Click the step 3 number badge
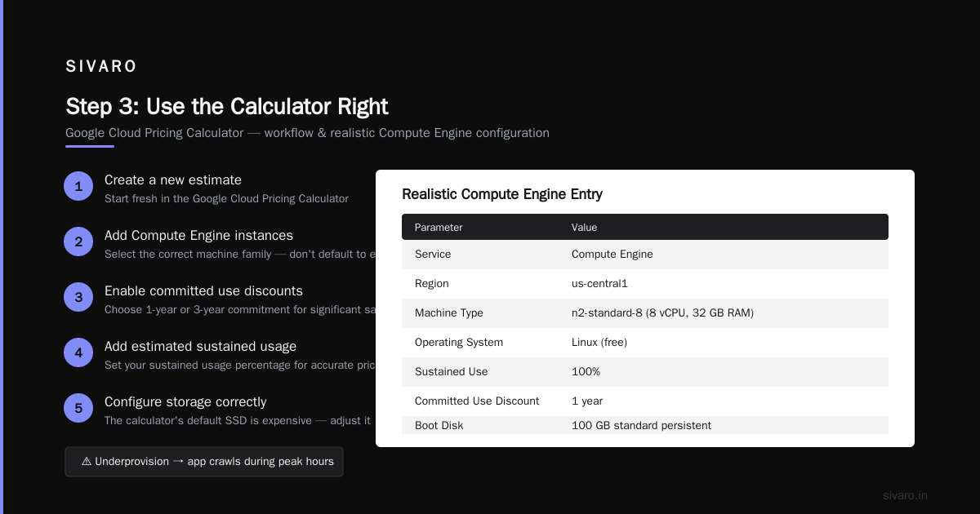This screenshot has width=980, height=514. pyautogui.click(x=78, y=297)
